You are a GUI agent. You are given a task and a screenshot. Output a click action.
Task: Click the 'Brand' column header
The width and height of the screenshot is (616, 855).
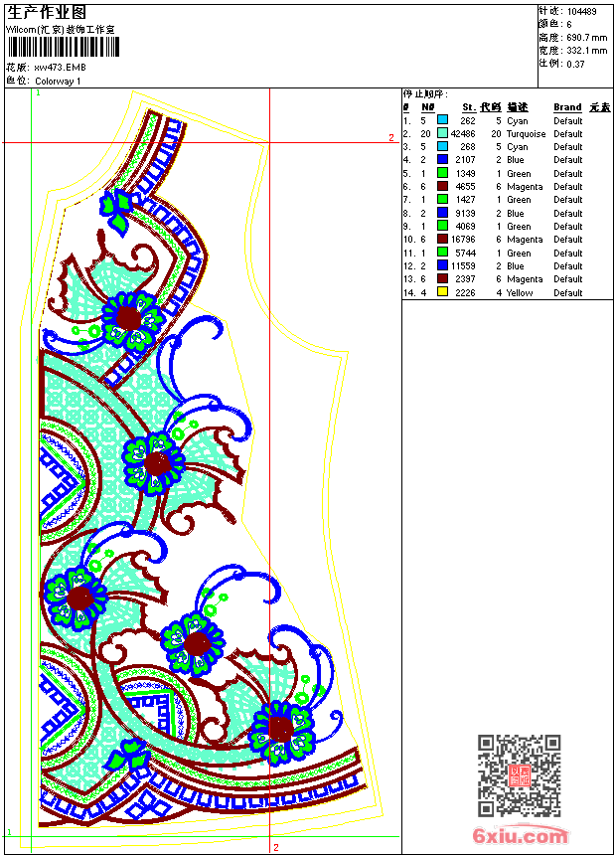click(x=567, y=107)
